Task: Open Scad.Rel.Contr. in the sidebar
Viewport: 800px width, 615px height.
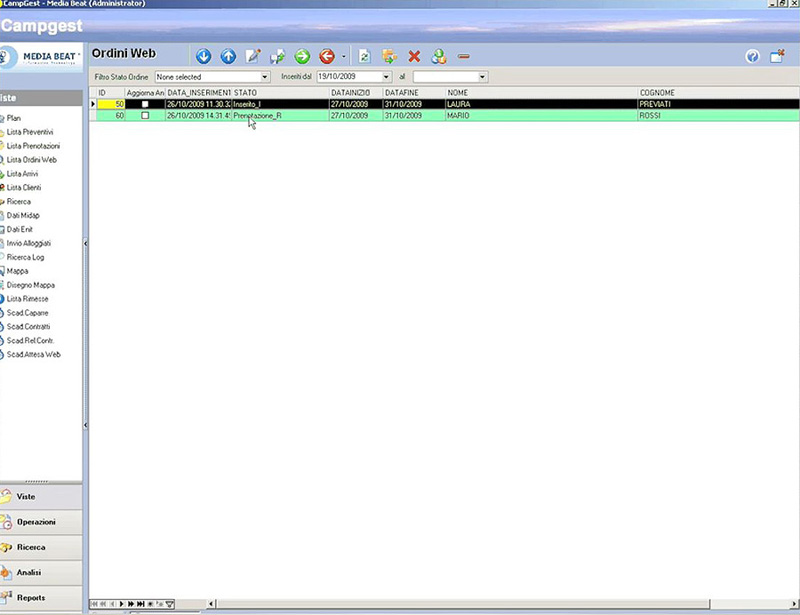Action: click(30, 340)
